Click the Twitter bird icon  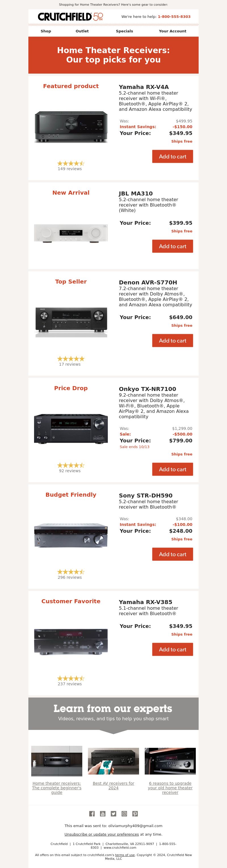pos(113,814)
